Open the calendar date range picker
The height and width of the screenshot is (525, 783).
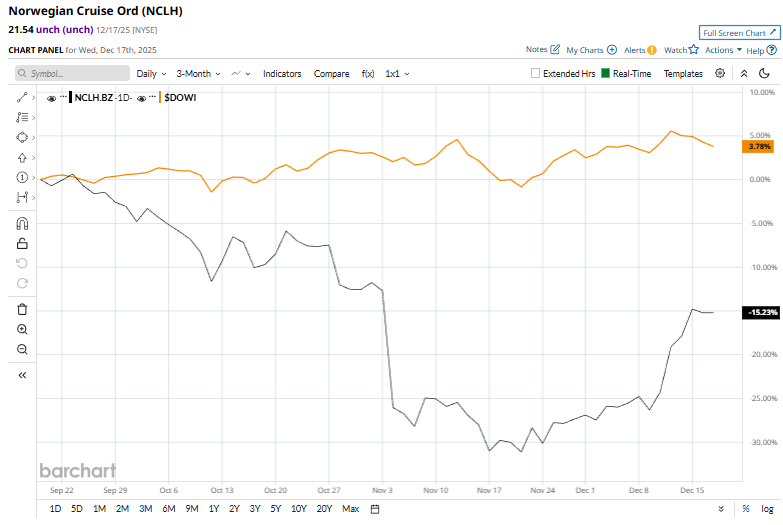click(x=375, y=509)
